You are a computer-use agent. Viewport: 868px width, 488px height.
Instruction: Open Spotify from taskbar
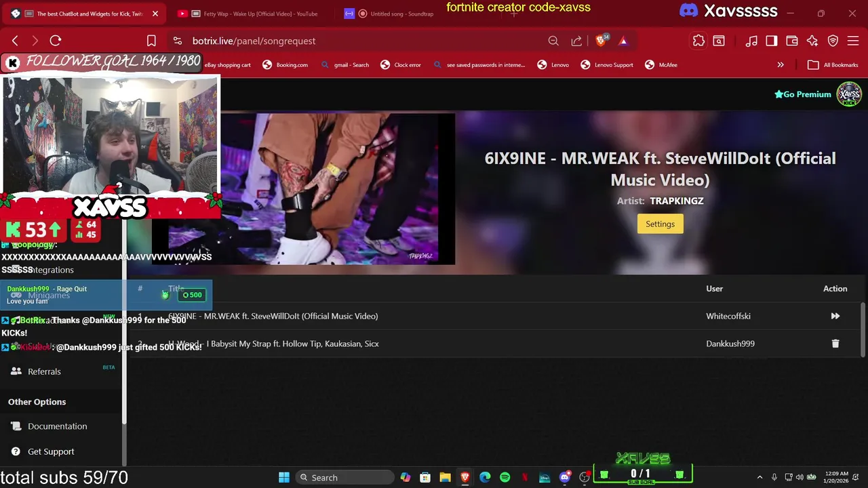505,477
